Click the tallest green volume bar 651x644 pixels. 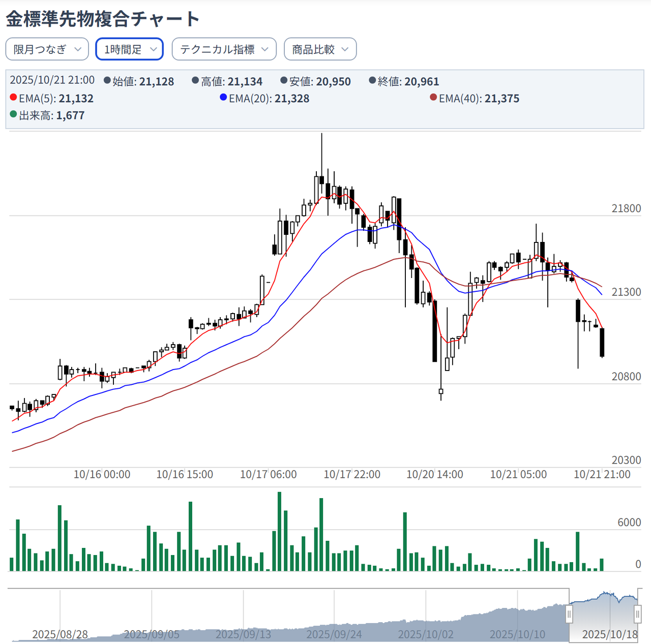[279, 529]
